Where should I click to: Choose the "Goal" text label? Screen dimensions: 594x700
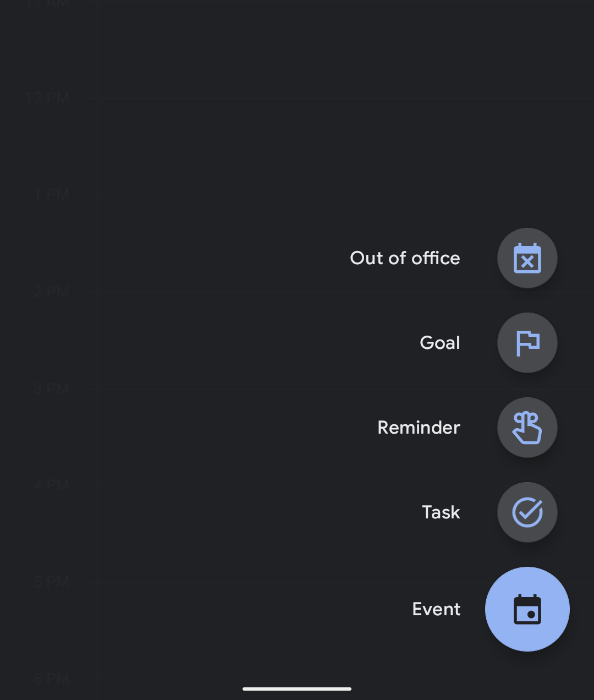point(439,343)
